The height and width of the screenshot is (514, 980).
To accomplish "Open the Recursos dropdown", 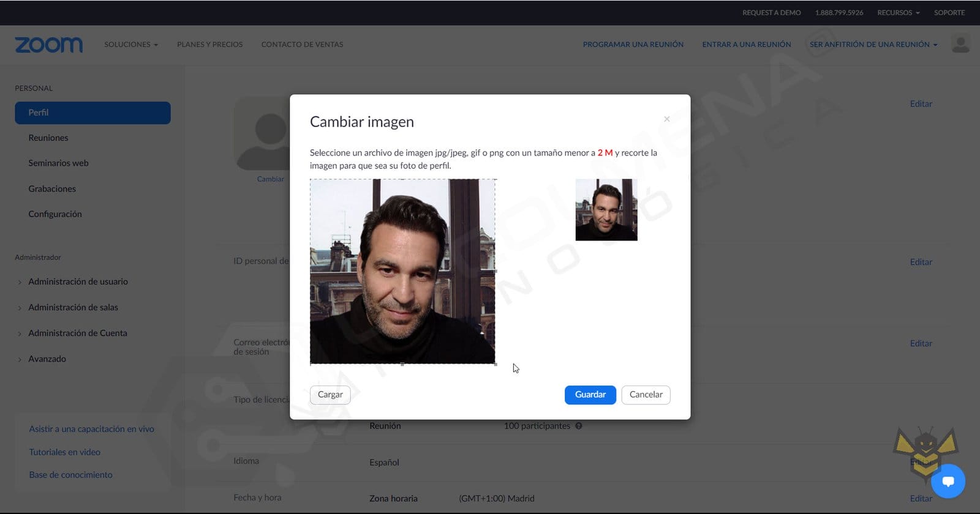I will coord(899,13).
